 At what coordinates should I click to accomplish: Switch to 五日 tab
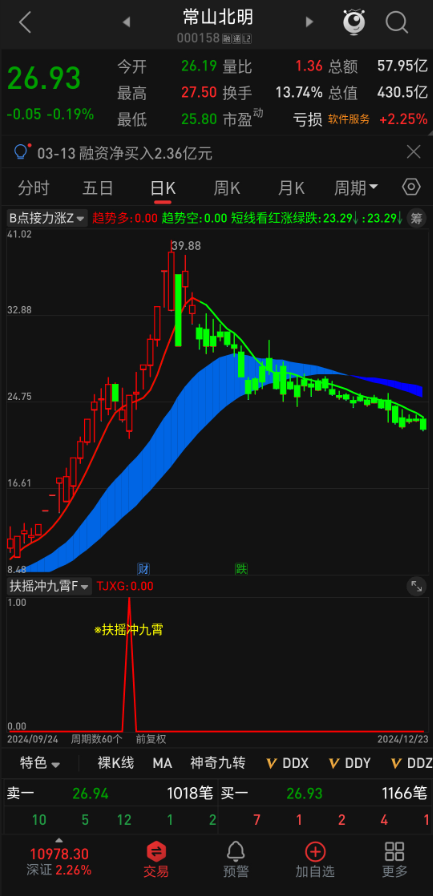pyautogui.click(x=98, y=188)
